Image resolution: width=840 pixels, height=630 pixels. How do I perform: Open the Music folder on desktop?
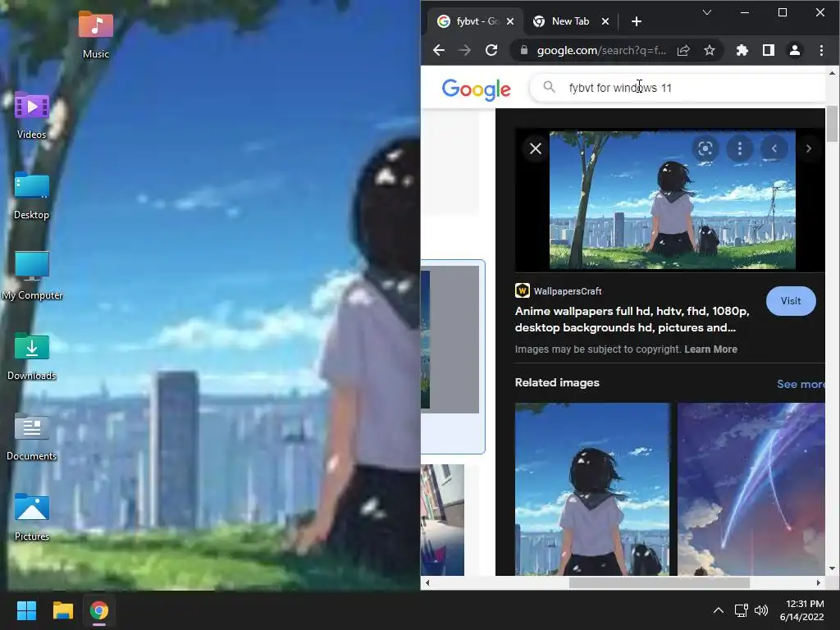point(95,34)
